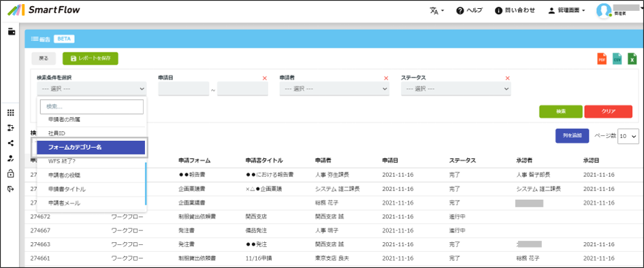This screenshot has height=268, width=644.
Task: Click the 11/16申請 title cell
Action: pos(258,258)
